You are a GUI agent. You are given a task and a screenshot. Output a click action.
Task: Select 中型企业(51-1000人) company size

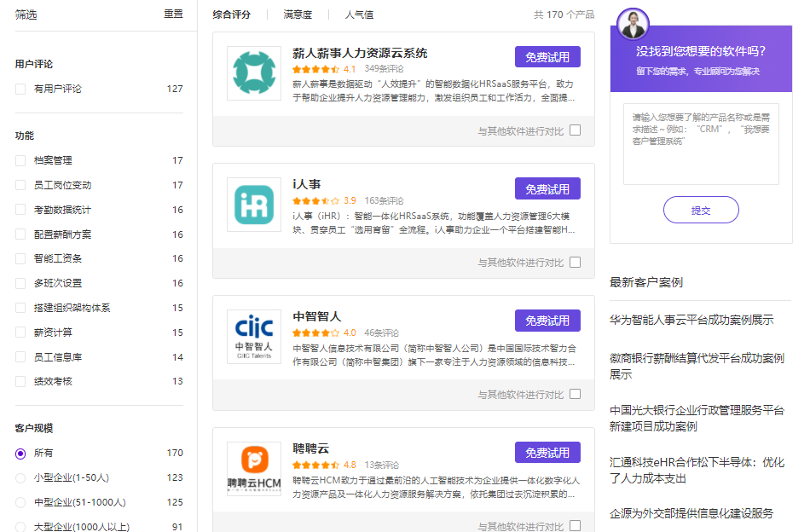(20, 502)
